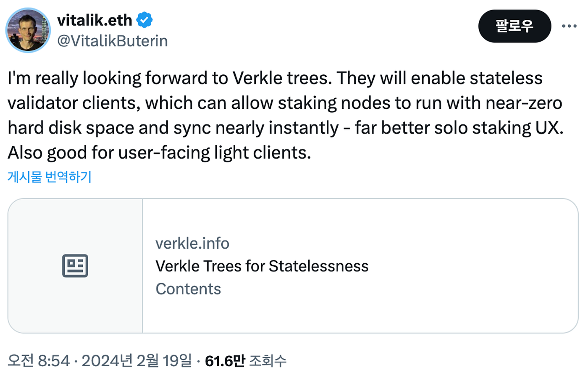Click the Contents description in card
The height and width of the screenshot is (373, 588).
pos(188,289)
